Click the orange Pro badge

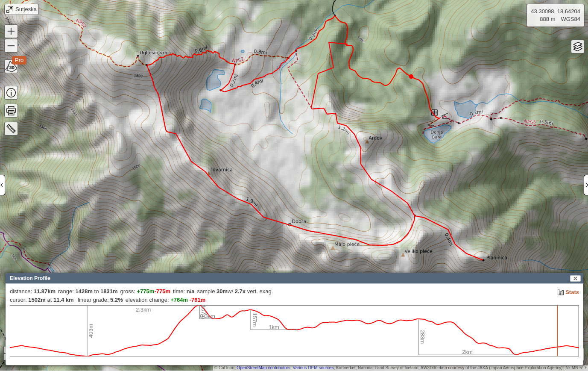(19, 60)
